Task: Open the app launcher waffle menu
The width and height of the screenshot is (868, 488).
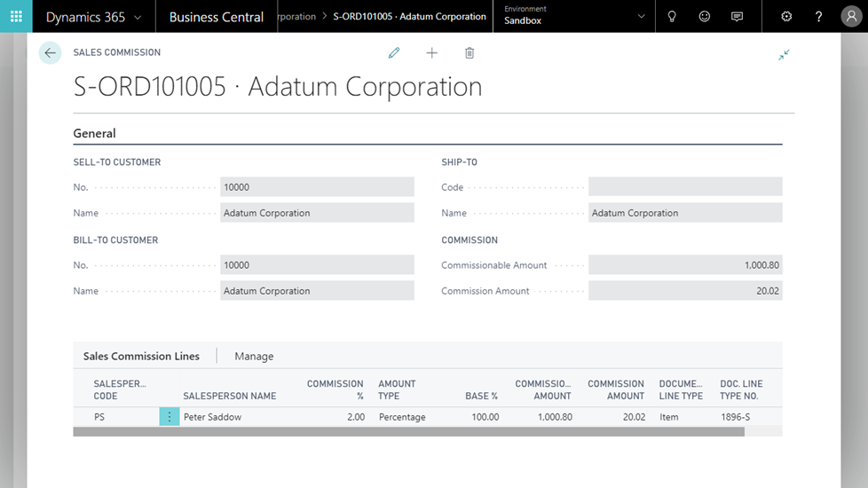Action: pos(16,16)
